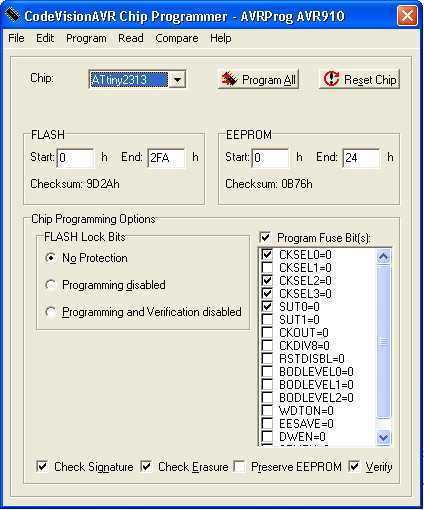Open the Chip dropdown arrow
This screenshot has height=510, width=424.
[177, 80]
